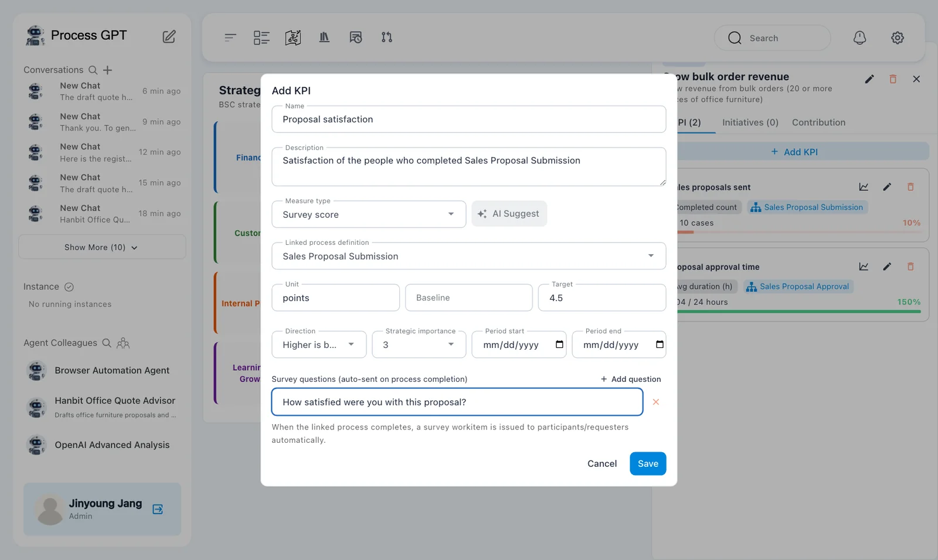Open the pull request branch toolbar icon
938x560 pixels.
pos(387,37)
